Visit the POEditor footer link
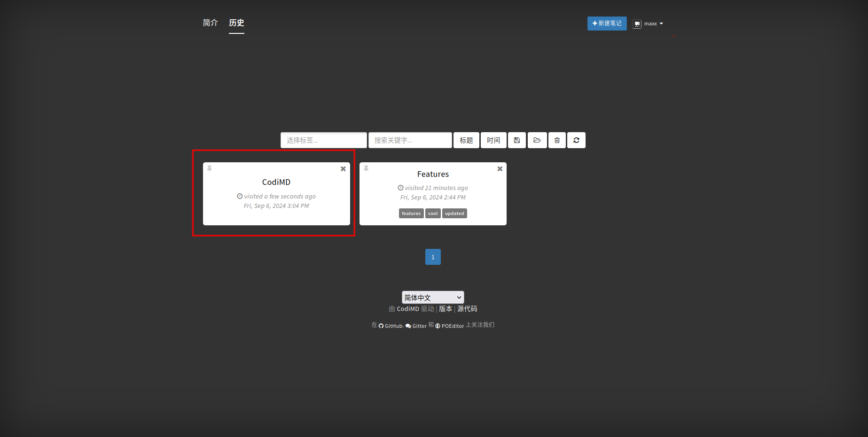This screenshot has width=868, height=437. coord(450,326)
